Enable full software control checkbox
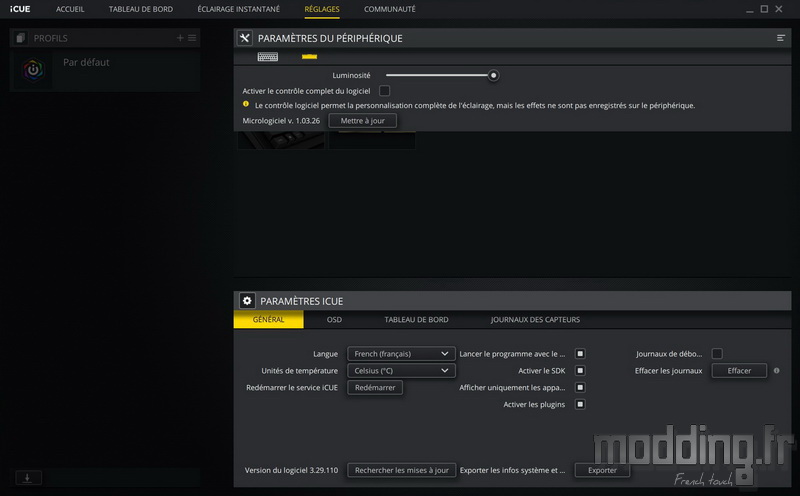This screenshot has height=496, width=800. pyautogui.click(x=384, y=91)
